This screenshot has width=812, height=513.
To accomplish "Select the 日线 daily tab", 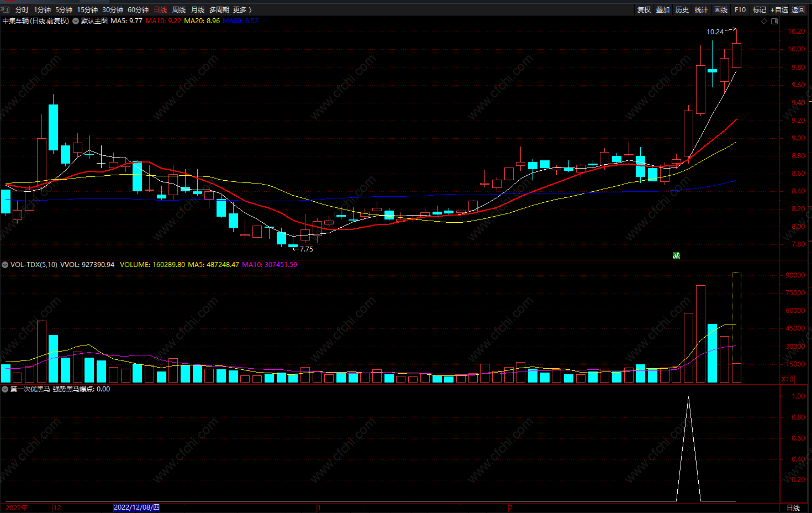I will (160, 10).
